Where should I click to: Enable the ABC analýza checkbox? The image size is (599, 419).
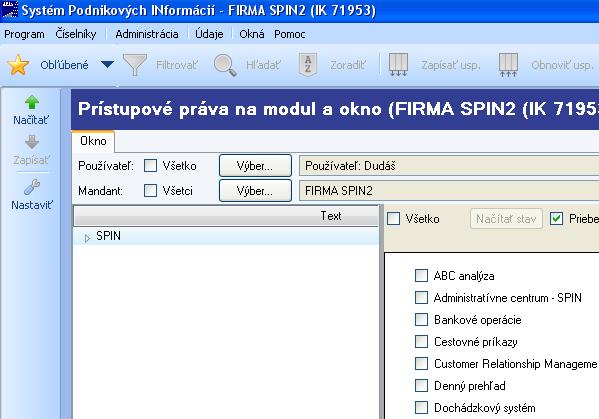[421, 275]
